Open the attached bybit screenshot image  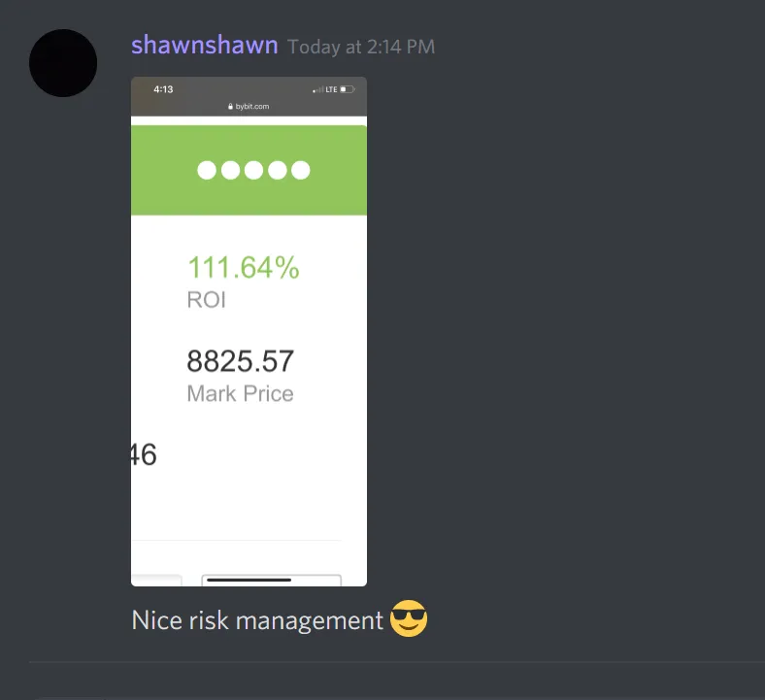(x=249, y=331)
